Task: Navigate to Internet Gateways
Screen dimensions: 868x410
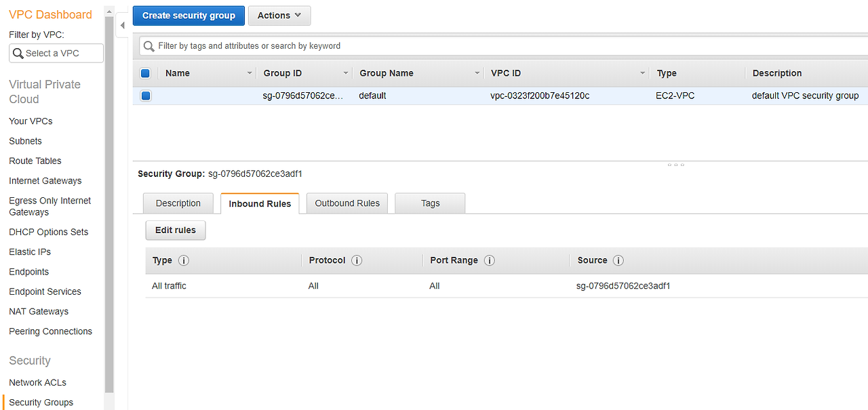Action: (45, 181)
